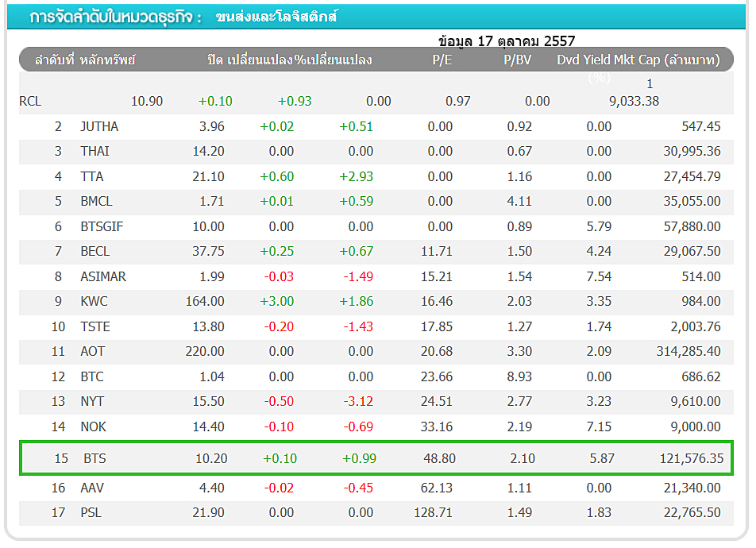Select the highlighted BTS stock symbol

[x=93, y=458]
